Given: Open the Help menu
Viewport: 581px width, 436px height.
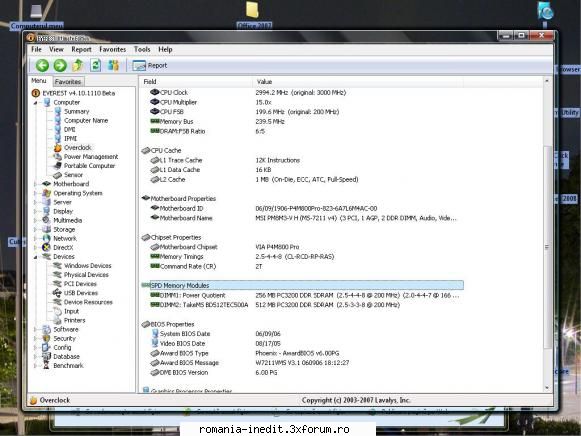Looking at the screenshot, I should (x=165, y=49).
